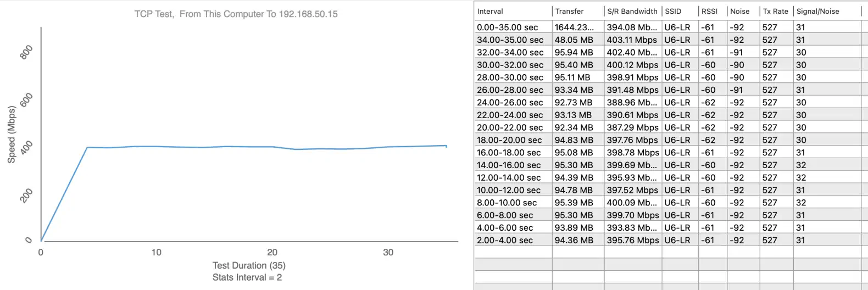Click the Speed (Mbps) axis label
This screenshot has width=868, height=290.
coord(12,135)
